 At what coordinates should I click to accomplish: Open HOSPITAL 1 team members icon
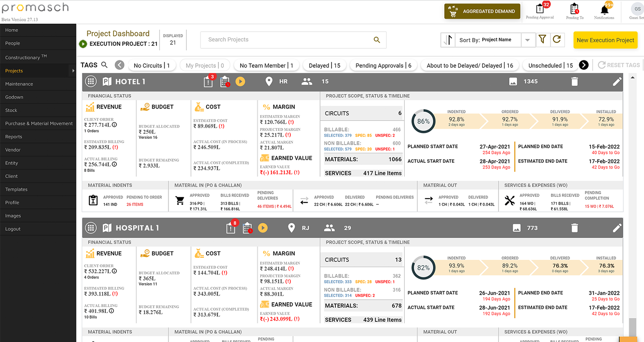(x=330, y=228)
